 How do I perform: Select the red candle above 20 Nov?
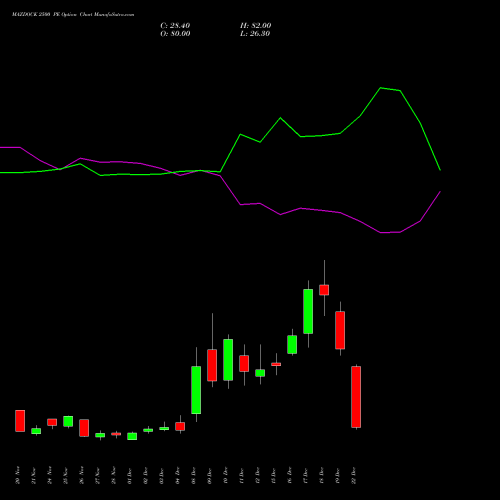click(x=20, y=421)
